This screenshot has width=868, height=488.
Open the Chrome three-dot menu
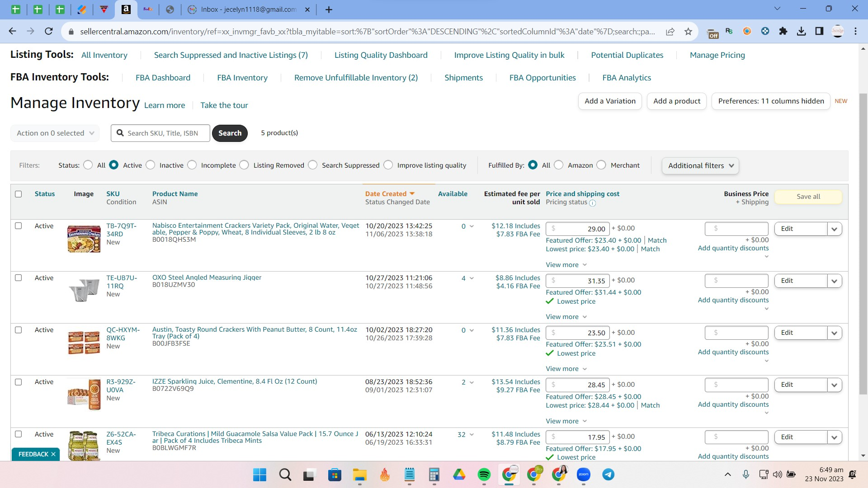[x=855, y=31]
